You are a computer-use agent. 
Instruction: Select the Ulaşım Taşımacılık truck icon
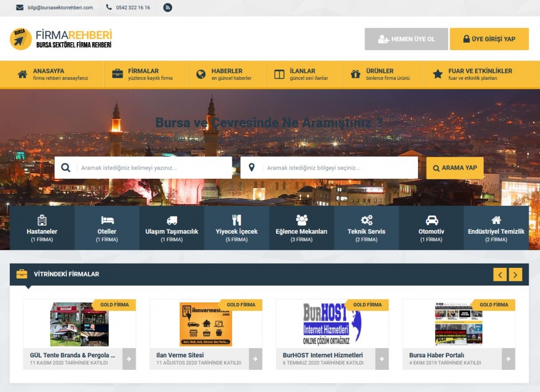click(x=172, y=220)
